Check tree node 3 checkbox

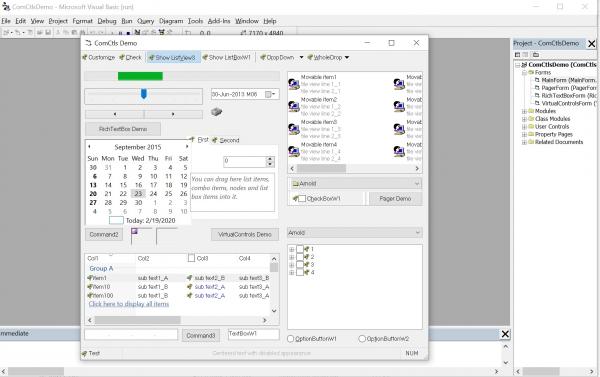(300, 264)
